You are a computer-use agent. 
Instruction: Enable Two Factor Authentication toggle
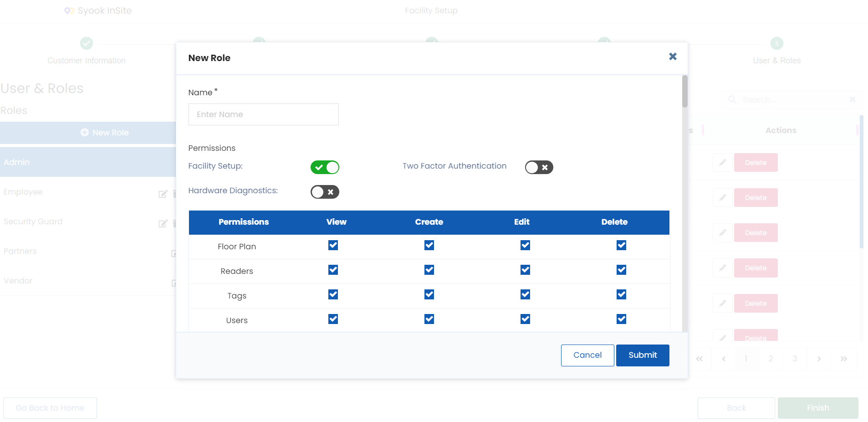coord(539,167)
